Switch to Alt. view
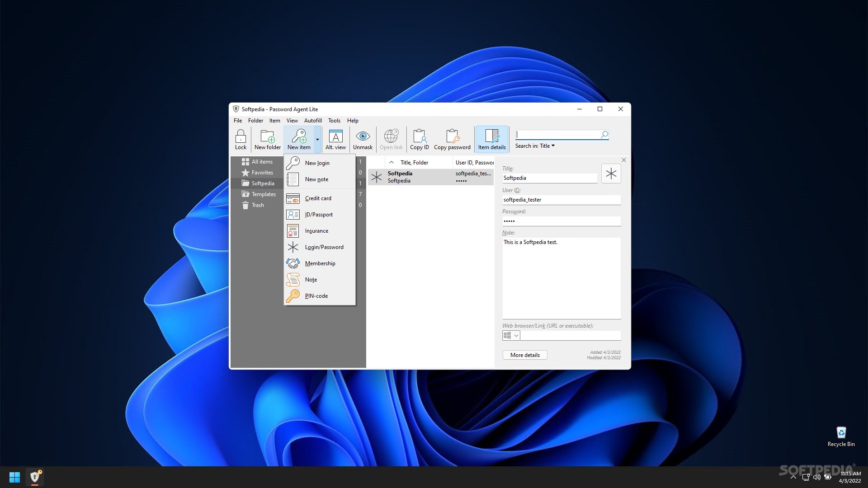 coord(335,139)
